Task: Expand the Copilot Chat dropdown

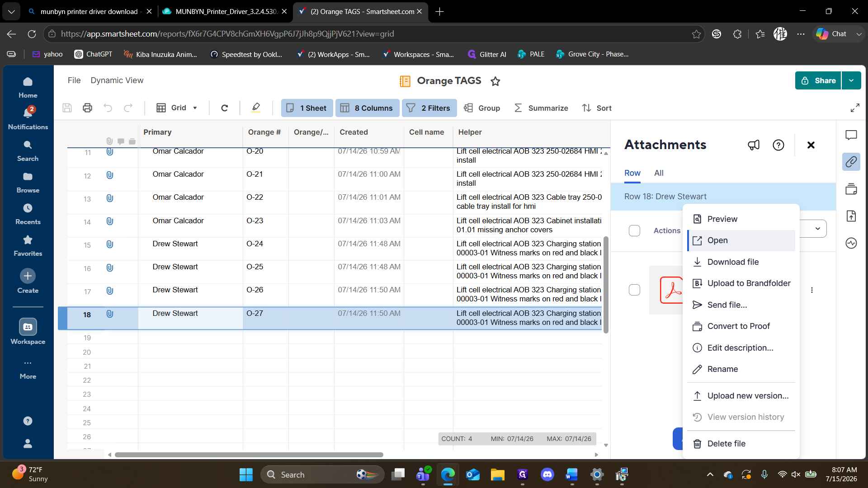Action: [x=859, y=34]
